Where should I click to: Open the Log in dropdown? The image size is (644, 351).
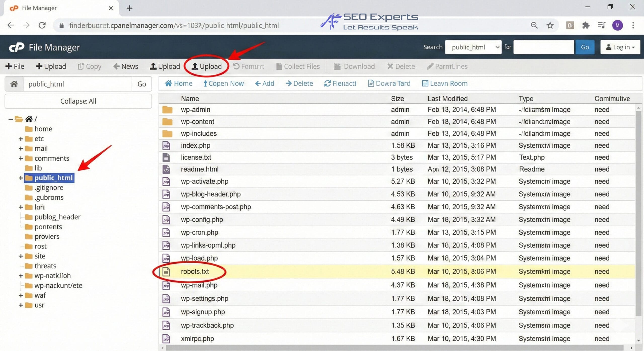tap(620, 47)
